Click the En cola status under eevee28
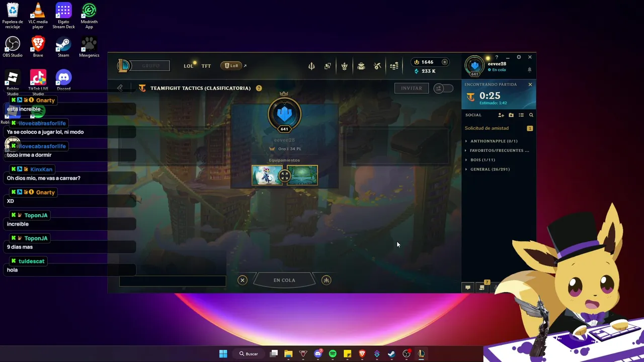 click(x=497, y=70)
